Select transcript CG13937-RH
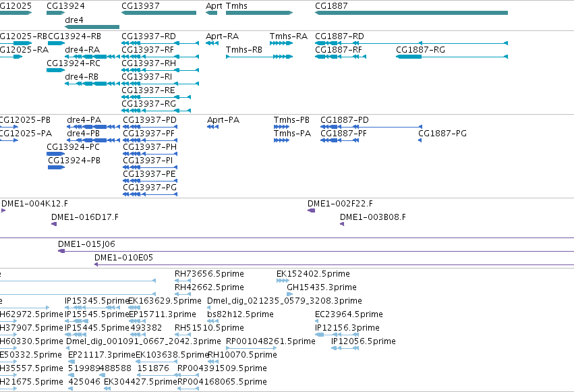574x392 pixels. click(148, 63)
